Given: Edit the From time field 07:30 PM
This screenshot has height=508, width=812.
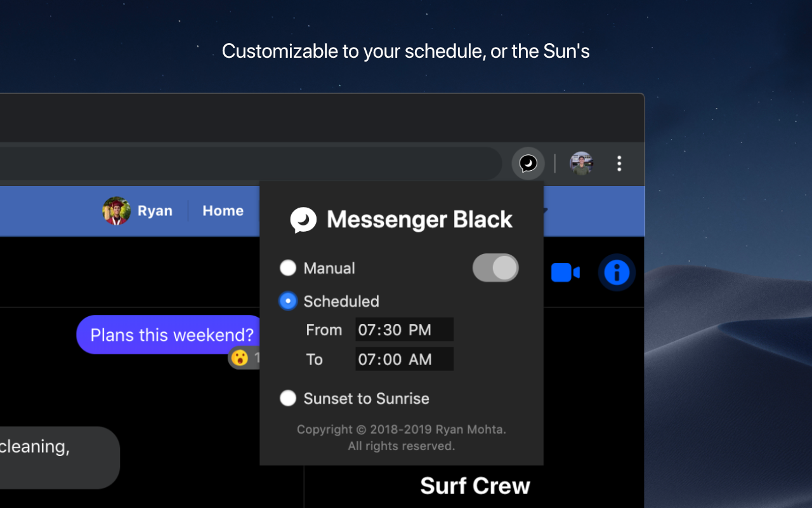Looking at the screenshot, I should tap(404, 330).
